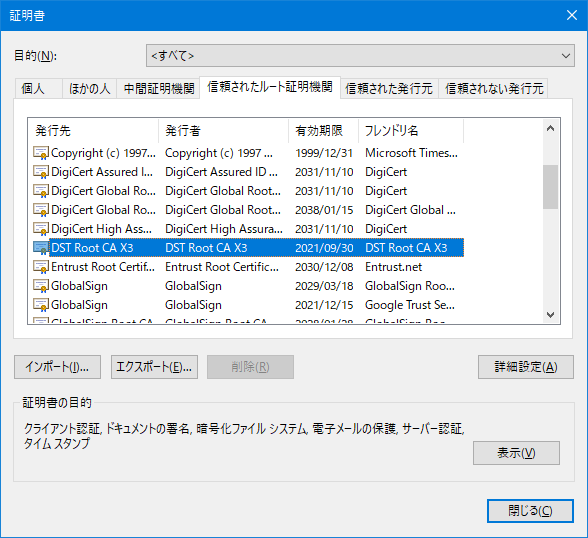Click the エクスポート button
This screenshot has height=538, width=588.
point(154,367)
